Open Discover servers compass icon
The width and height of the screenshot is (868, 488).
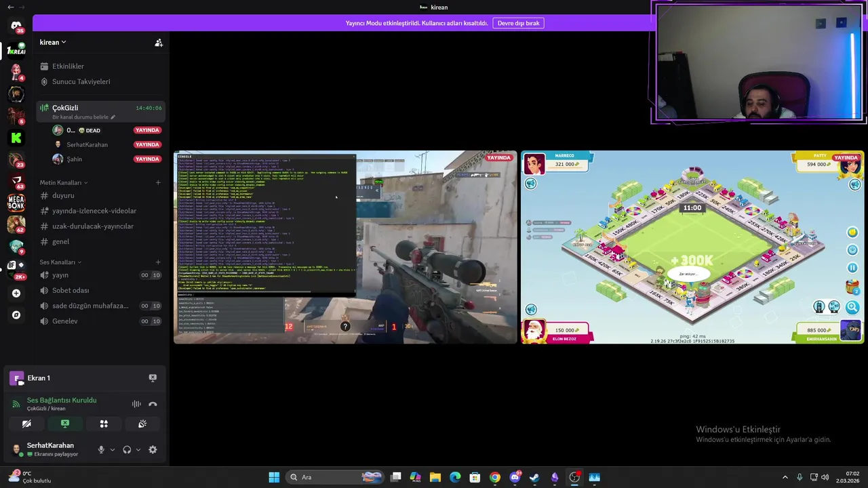click(16, 315)
